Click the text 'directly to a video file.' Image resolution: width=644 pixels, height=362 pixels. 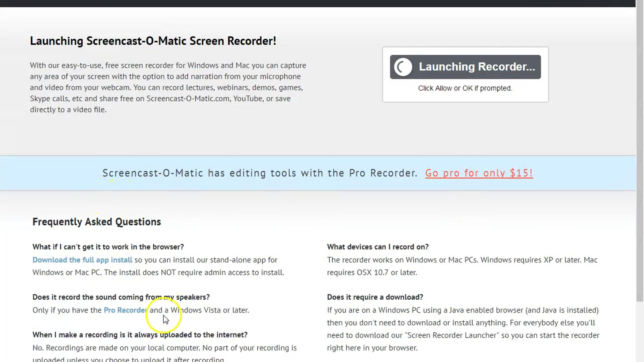pyautogui.click(x=68, y=110)
